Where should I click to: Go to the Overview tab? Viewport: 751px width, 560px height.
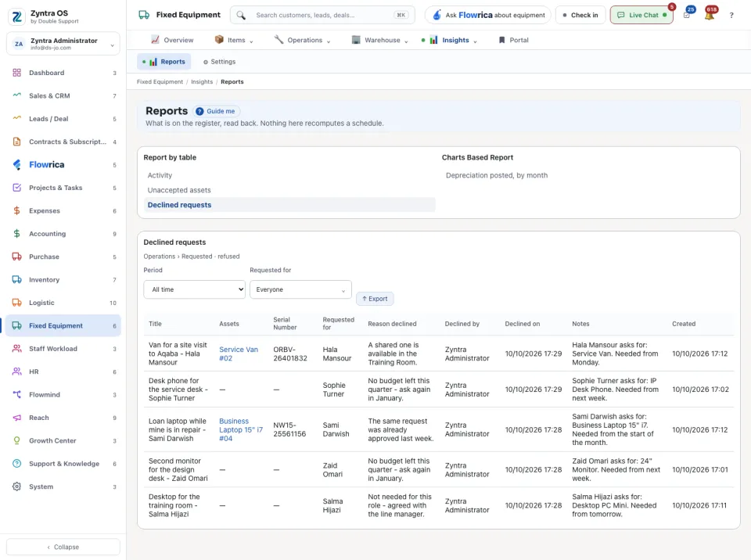pyautogui.click(x=172, y=40)
